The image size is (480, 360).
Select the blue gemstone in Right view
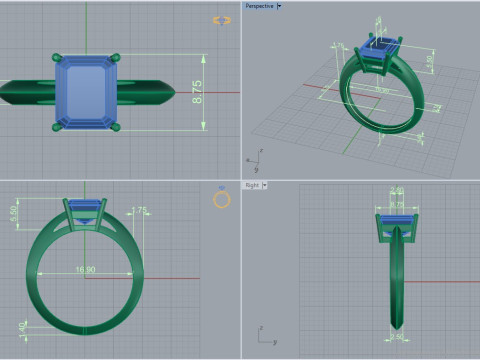click(397, 219)
